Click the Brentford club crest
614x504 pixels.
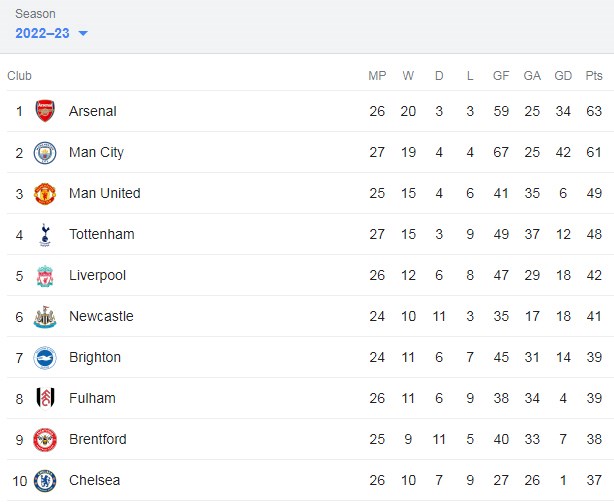click(45, 439)
